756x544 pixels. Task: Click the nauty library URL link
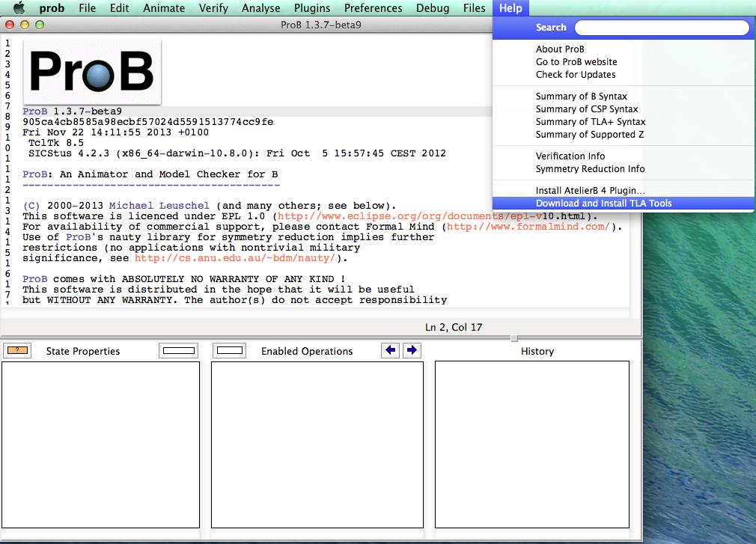point(236,258)
